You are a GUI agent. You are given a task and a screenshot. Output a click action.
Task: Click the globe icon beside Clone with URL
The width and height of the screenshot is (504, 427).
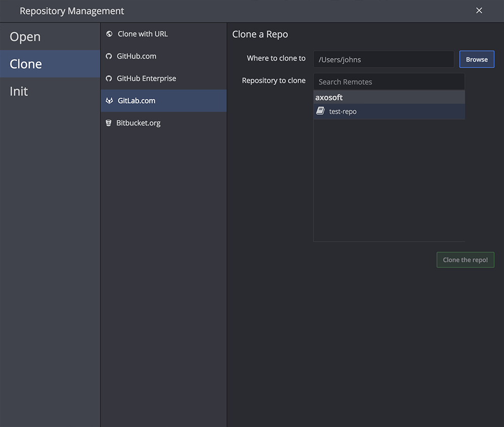pyautogui.click(x=109, y=34)
